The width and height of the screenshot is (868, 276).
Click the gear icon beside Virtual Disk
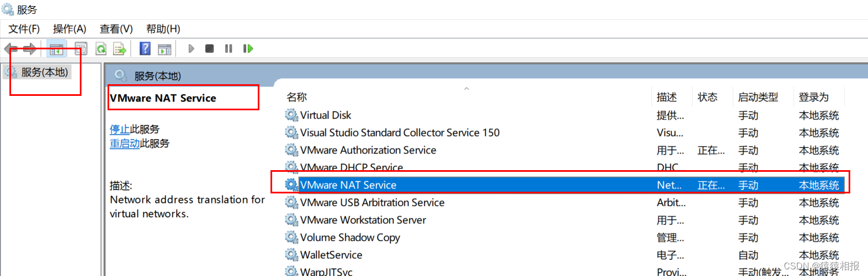coord(291,115)
